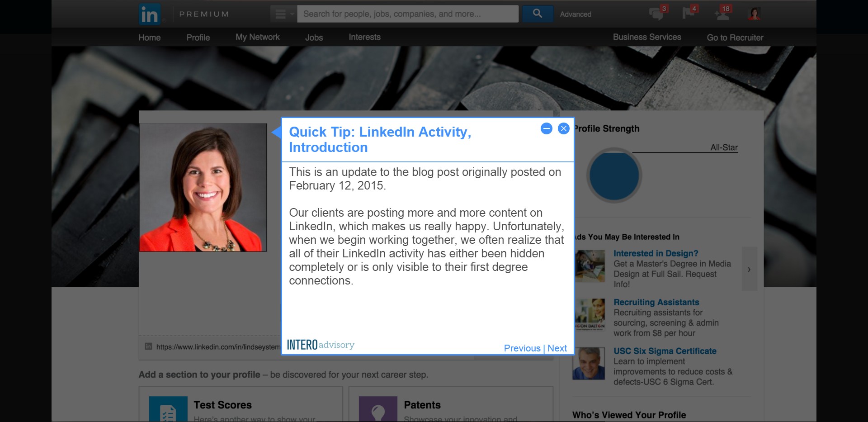Click the LinkedIn logo icon
This screenshot has height=422, width=868.
pyautogui.click(x=150, y=14)
